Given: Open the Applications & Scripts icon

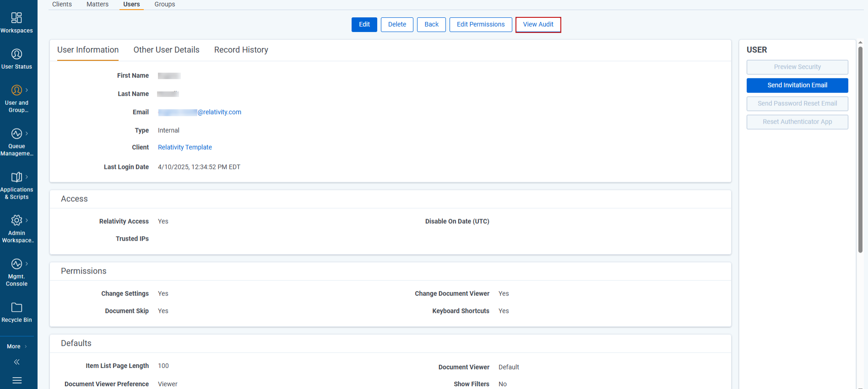Looking at the screenshot, I should 16,177.
